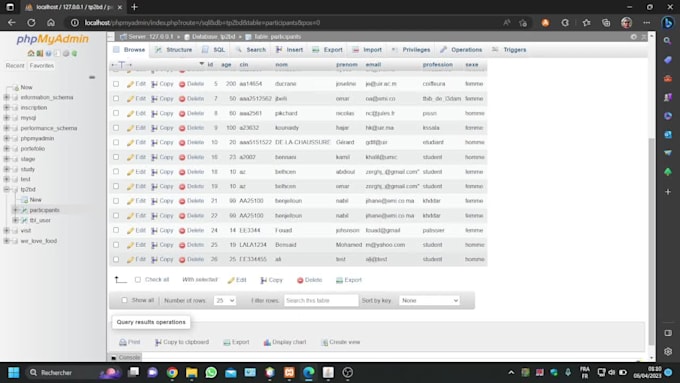This screenshot has width=680, height=383.
Task: Copy the row with id 10
Action: pos(162,142)
